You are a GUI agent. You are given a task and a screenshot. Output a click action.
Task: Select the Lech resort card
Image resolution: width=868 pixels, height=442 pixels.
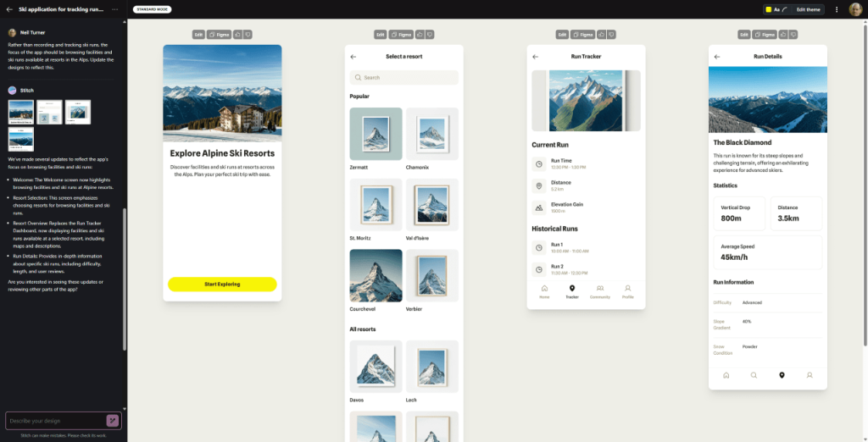click(432, 372)
